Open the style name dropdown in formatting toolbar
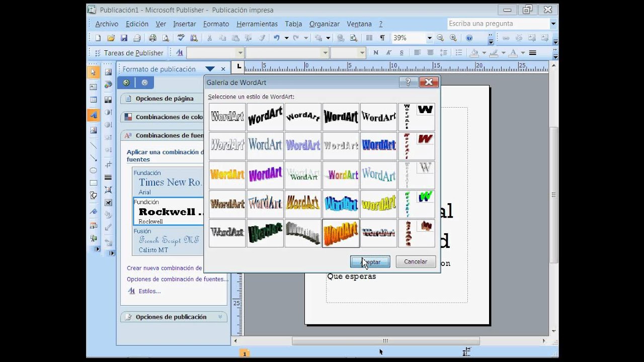Screen dimensions: 644x362 (x=240, y=52)
